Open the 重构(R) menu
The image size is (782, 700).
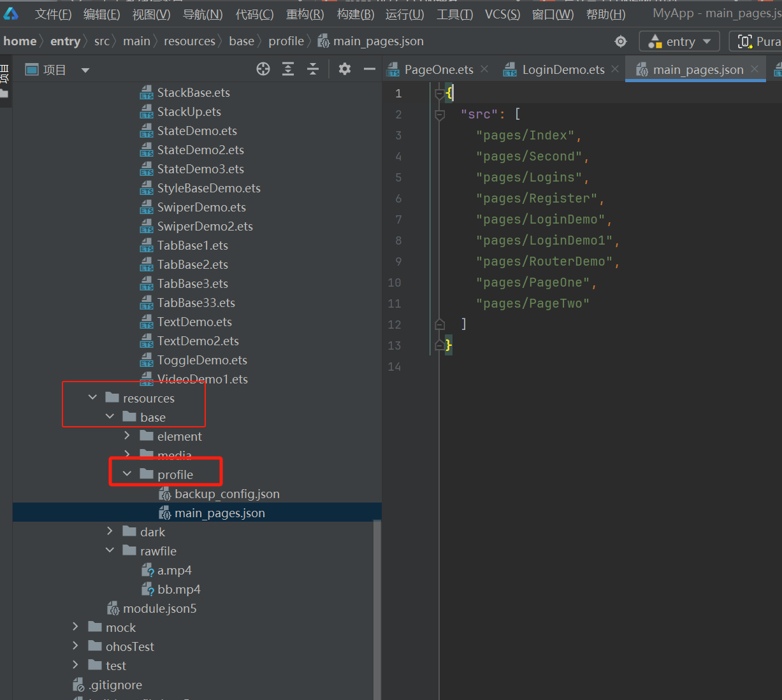point(305,14)
